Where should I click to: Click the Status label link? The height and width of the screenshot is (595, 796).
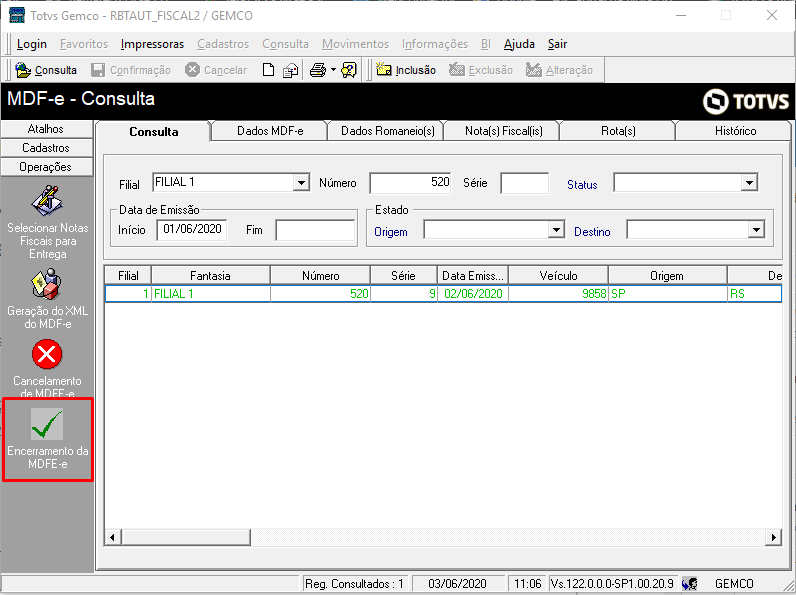[x=582, y=185]
